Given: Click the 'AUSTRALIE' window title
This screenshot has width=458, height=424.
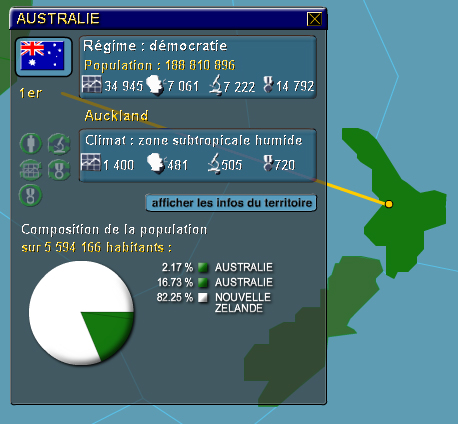Looking at the screenshot, I should point(58,19).
